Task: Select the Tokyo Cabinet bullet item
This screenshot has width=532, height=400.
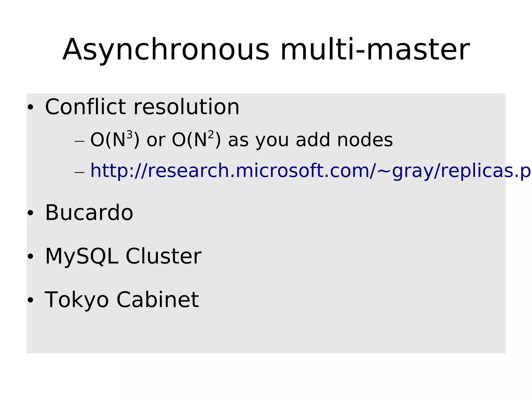Action: click(122, 300)
